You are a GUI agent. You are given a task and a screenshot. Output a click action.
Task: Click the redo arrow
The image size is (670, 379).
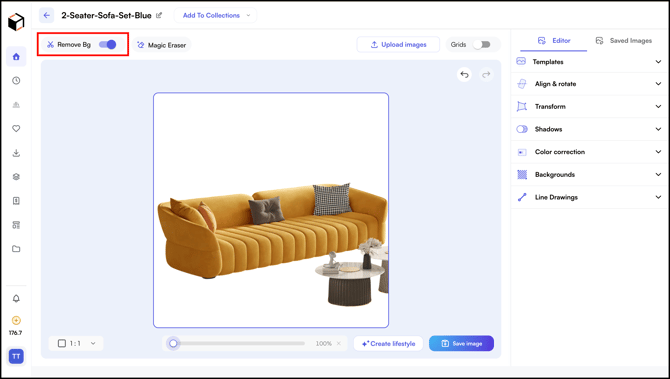[x=486, y=75]
